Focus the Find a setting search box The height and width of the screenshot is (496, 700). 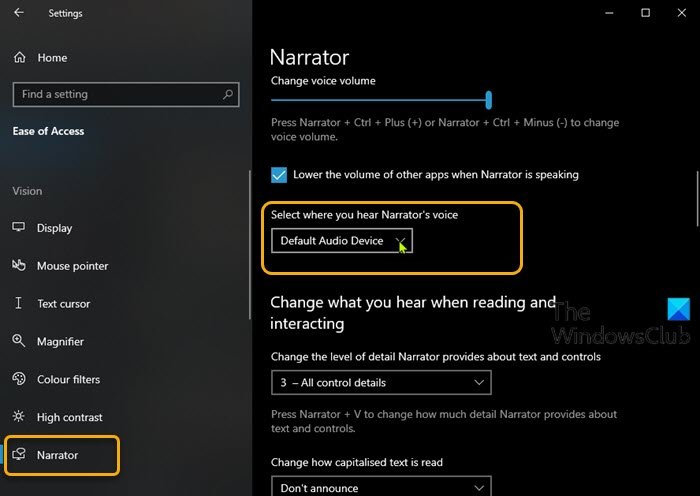pyautogui.click(x=126, y=94)
